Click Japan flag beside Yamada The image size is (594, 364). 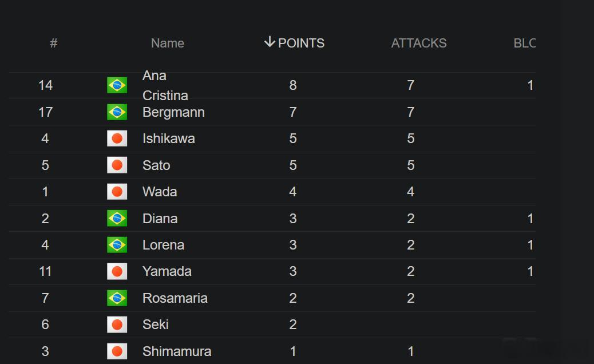[x=117, y=272]
